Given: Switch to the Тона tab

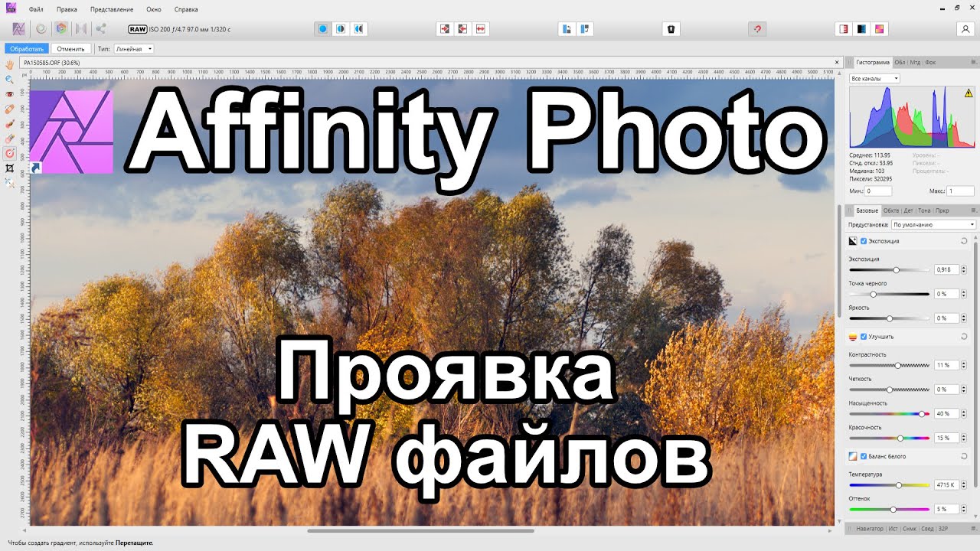Looking at the screenshot, I should 924,210.
